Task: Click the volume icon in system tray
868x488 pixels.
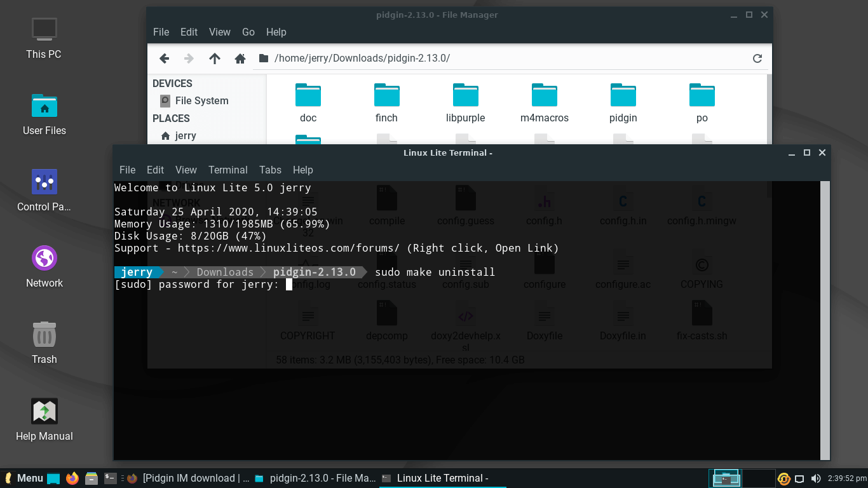Action: [816, 478]
